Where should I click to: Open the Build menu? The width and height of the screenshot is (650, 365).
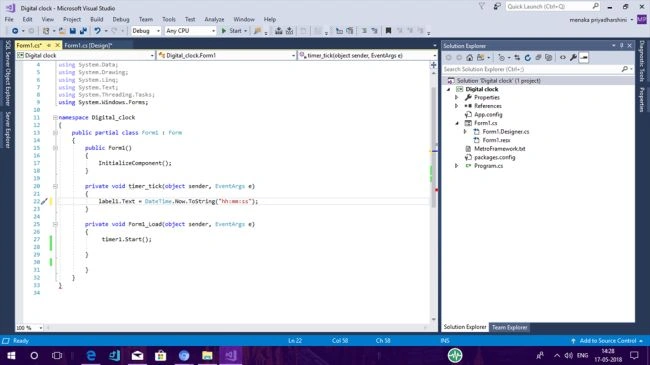pyautogui.click(x=97, y=19)
